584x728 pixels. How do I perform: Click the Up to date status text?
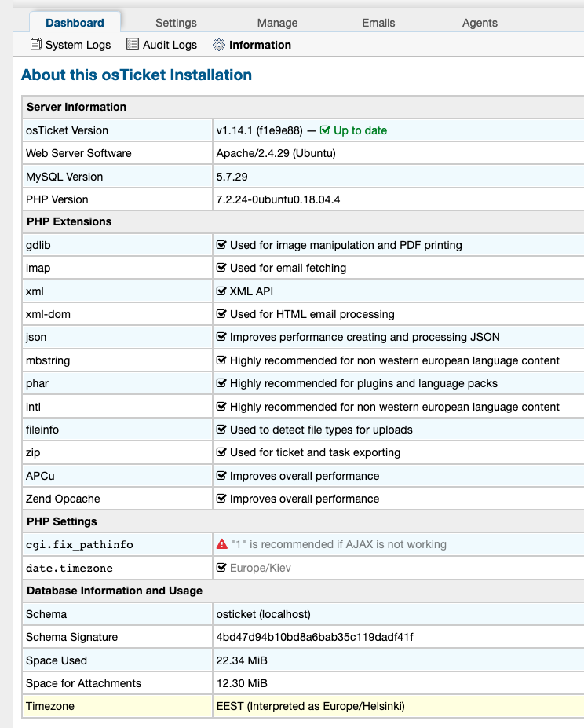coord(360,130)
